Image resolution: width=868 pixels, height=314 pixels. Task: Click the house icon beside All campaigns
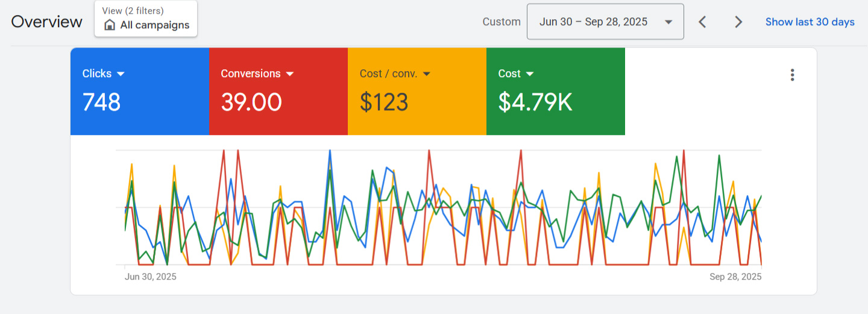pos(110,25)
